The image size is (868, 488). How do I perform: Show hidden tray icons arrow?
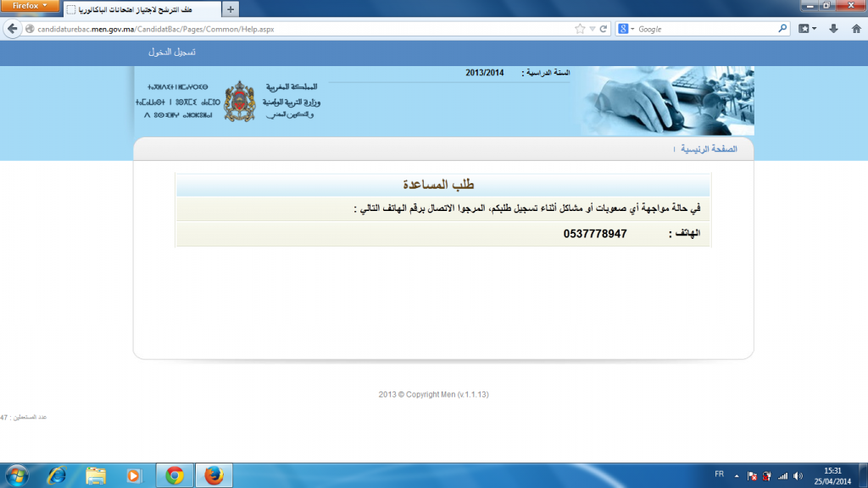pyautogui.click(x=737, y=476)
